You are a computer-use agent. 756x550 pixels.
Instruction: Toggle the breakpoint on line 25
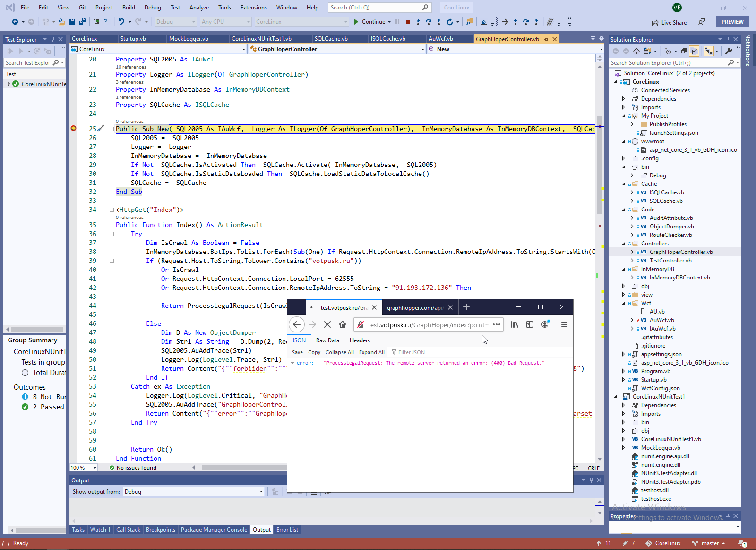point(74,129)
